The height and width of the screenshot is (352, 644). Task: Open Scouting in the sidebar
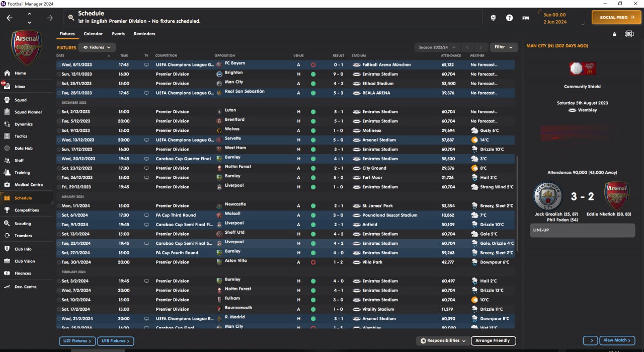(23, 224)
